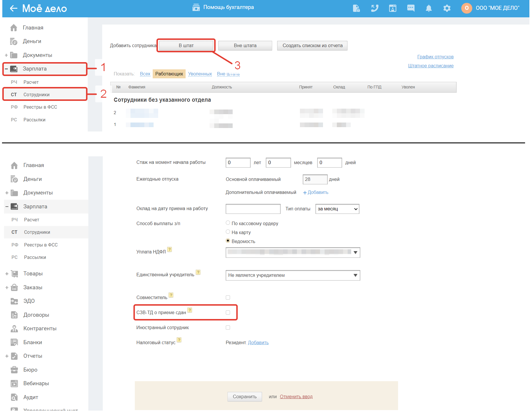Image resolution: width=532 pixels, height=419 pixels.
Task: Collapse Зарплата in the upper sidebar
Action: tap(6, 69)
